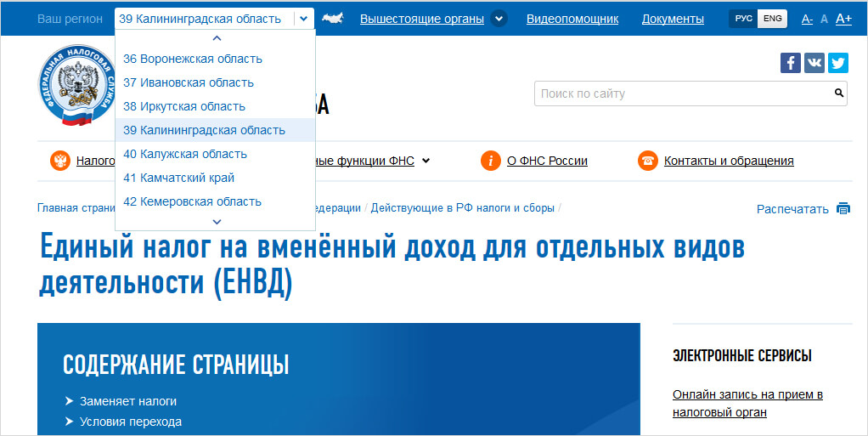This screenshot has width=868, height=436.
Task: Click the search magnifier icon
Action: pos(838,93)
